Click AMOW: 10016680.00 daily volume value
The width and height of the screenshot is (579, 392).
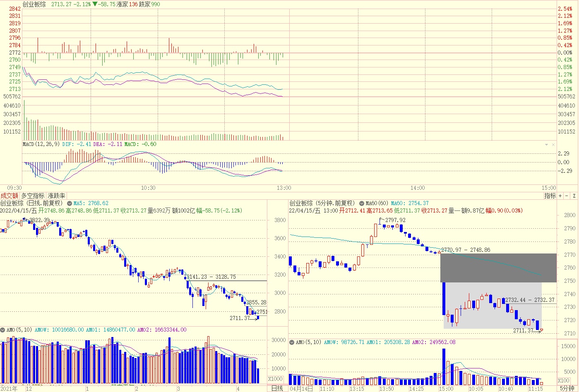[x=59, y=330]
